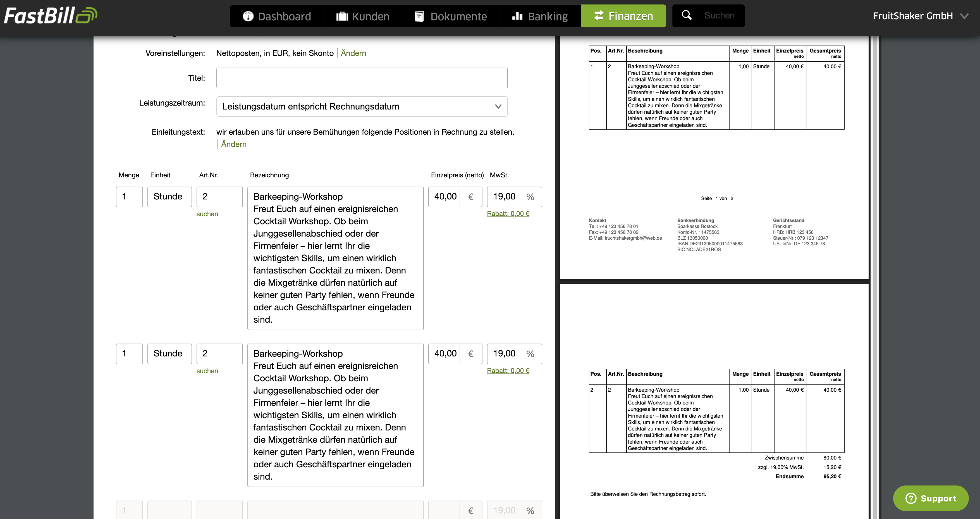The height and width of the screenshot is (519, 980).
Task: Click the invoice preview page two
Action: (714, 401)
